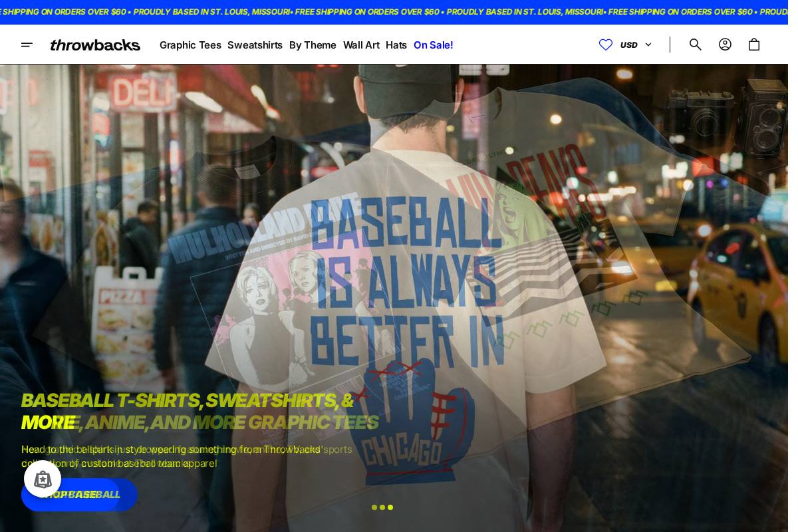Screen dimensions: 798x532
Task: Expand the USD currency selector
Action: pyautogui.click(x=636, y=45)
